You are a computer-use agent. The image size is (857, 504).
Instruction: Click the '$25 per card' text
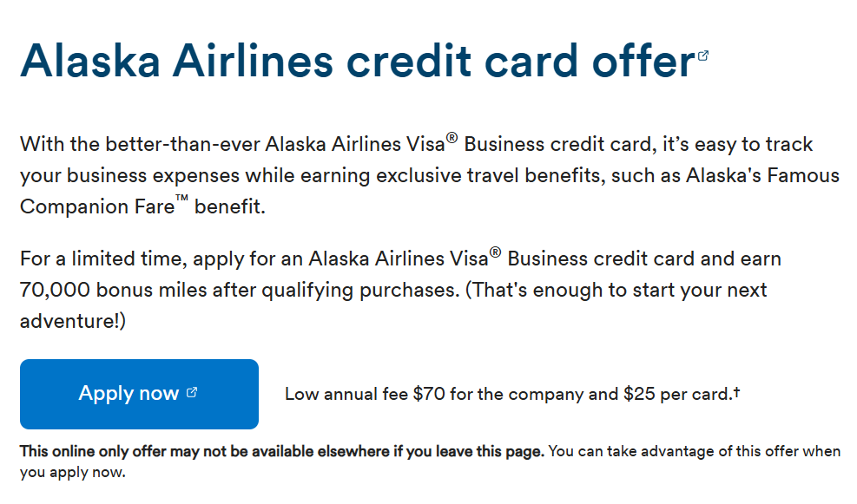click(676, 394)
